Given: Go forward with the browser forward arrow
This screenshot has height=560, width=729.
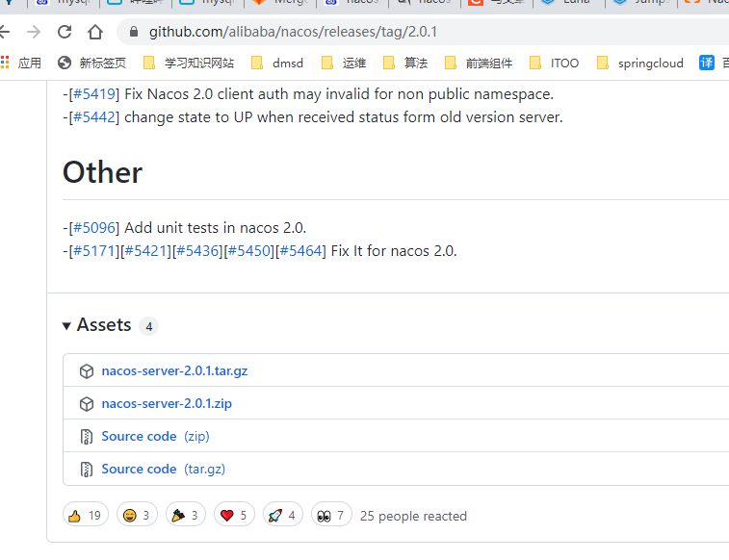Looking at the screenshot, I should 34,32.
